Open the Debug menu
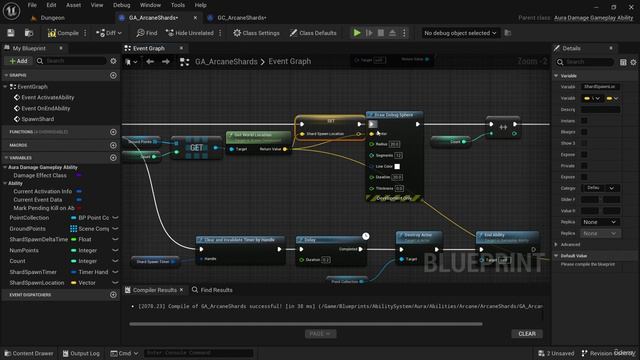The width and height of the screenshot is (640, 360). (x=122, y=5)
